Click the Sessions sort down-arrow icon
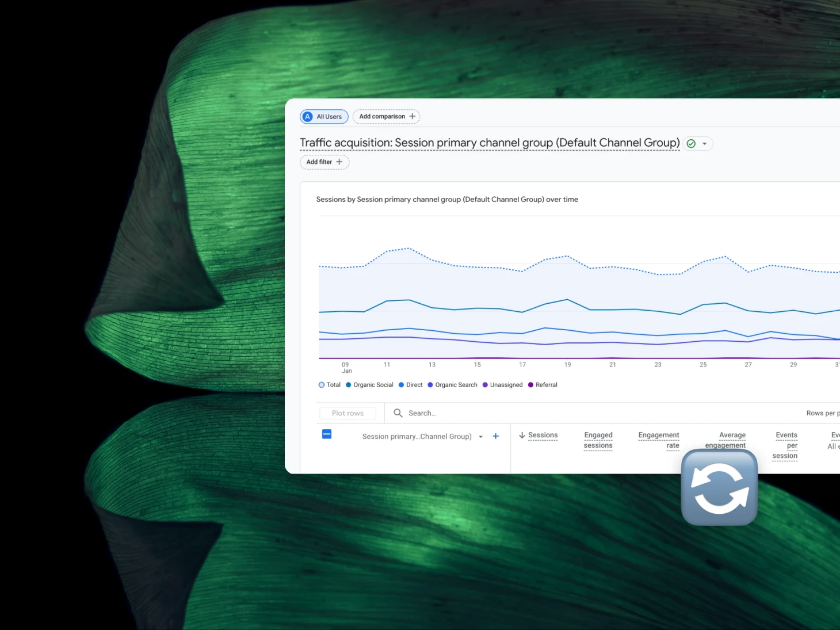The height and width of the screenshot is (630, 840). tap(522, 436)
